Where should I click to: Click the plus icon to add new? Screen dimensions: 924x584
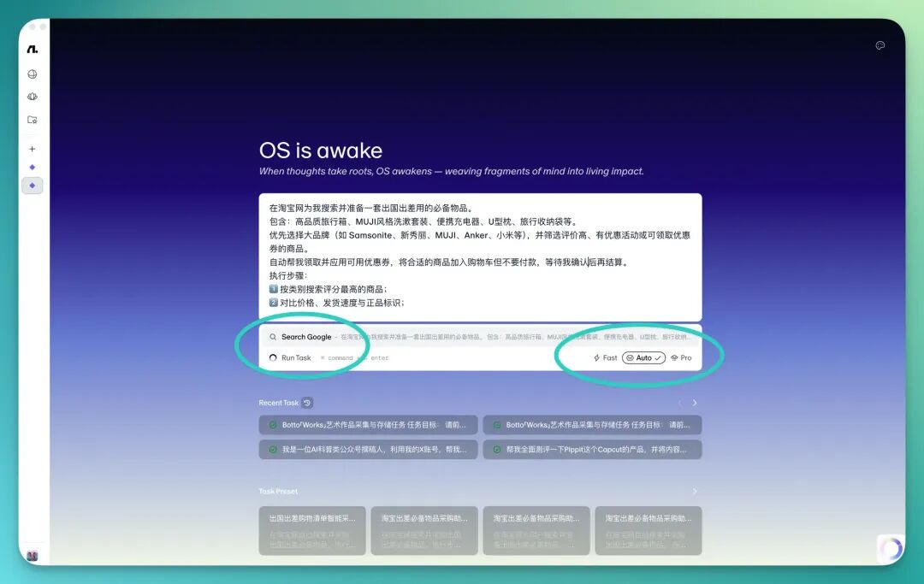33,149
